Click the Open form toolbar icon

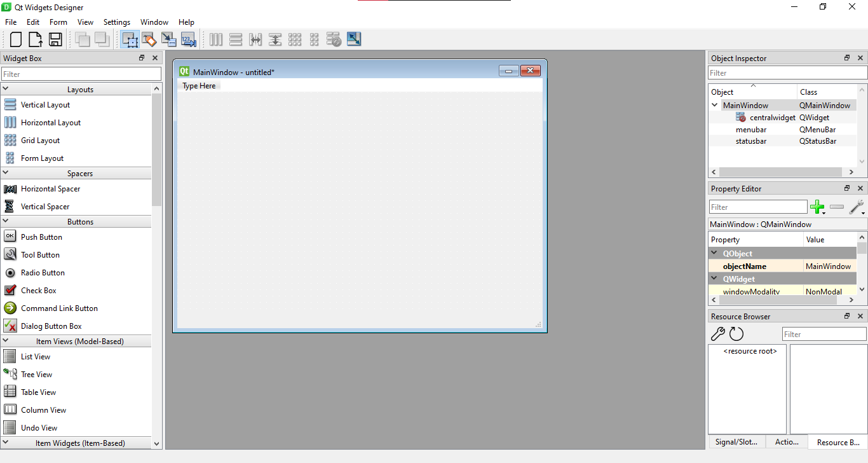36,39
